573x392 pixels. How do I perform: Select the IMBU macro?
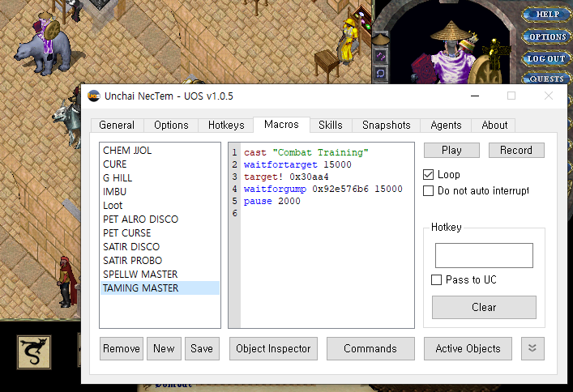click(160, 191)
